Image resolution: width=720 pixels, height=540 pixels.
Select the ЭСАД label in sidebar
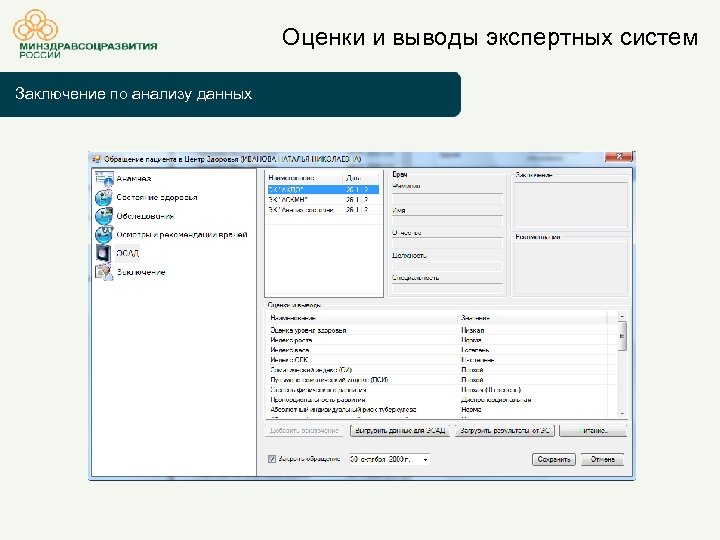pos(128,253)
